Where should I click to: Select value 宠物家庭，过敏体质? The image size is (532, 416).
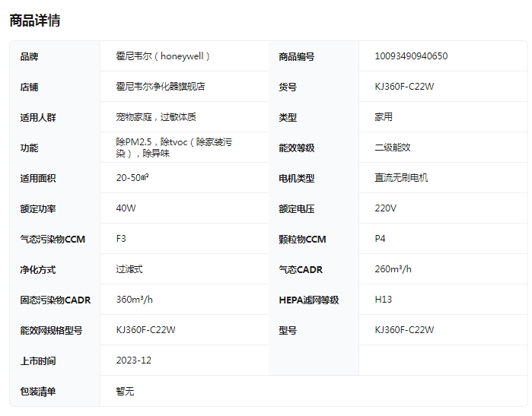[x=156, y=117]
